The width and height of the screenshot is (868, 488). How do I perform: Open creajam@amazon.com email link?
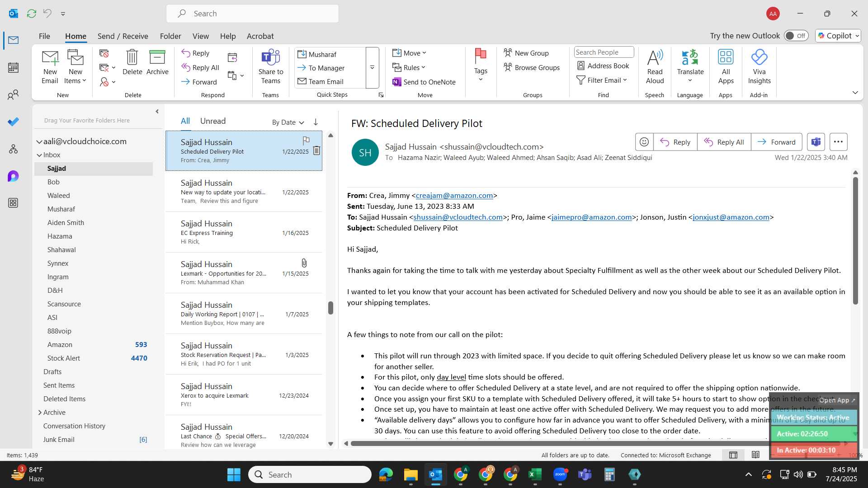pyautogui.click(x=454, y=195)
